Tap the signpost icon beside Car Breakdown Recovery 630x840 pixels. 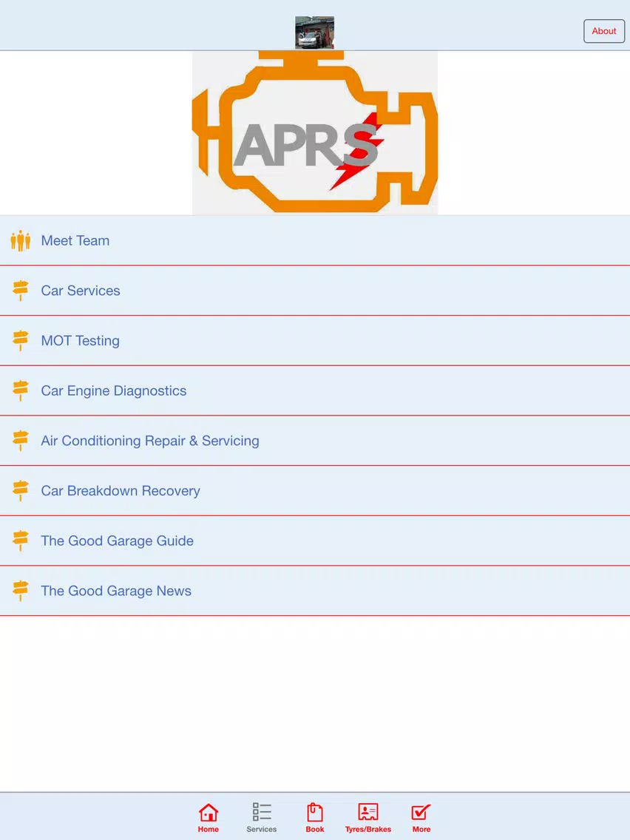(x=21, y=491)
